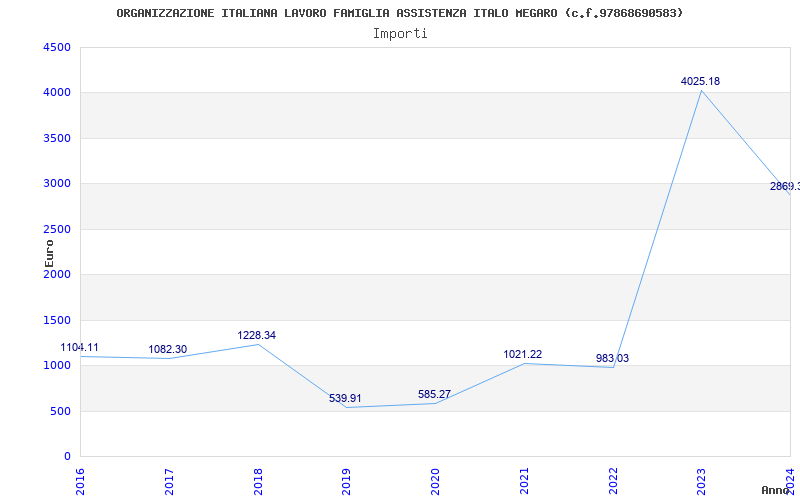Viewport: 800px width, 500px height.
Task: Click the 585.27 value label
Action: click(434, 395)
